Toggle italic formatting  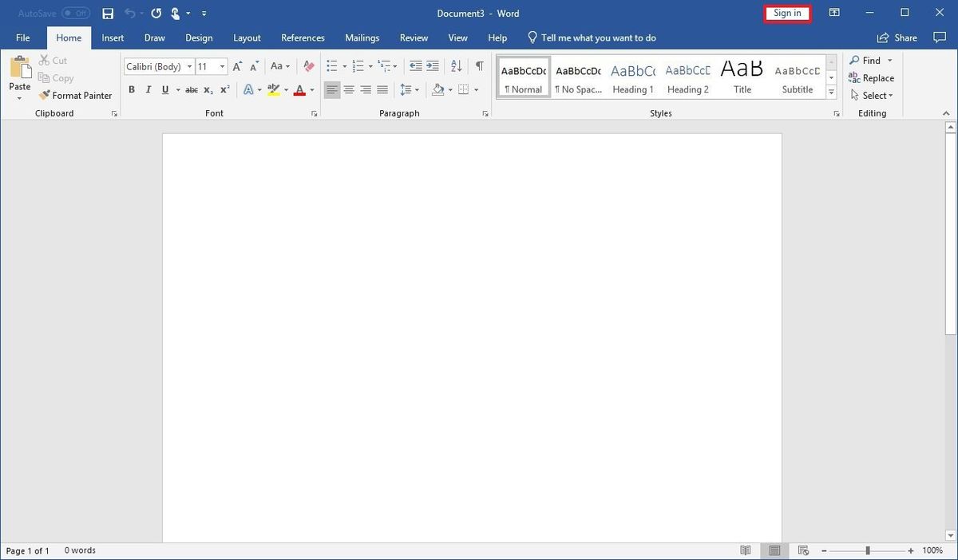click(x=148, y=89)
